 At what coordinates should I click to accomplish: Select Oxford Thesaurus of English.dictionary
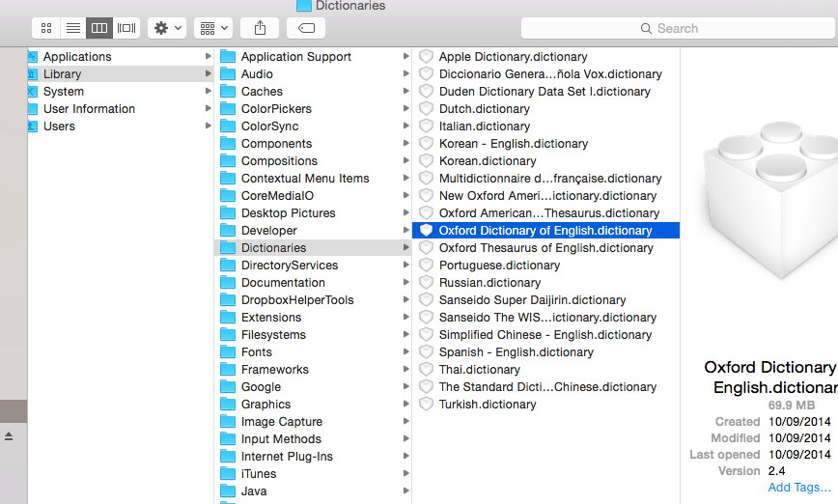tap(546, 247)
